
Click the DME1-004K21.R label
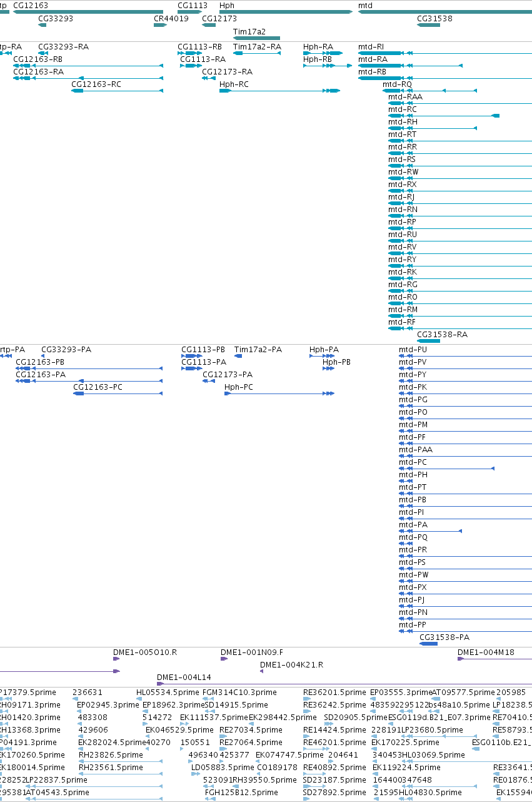292,665
